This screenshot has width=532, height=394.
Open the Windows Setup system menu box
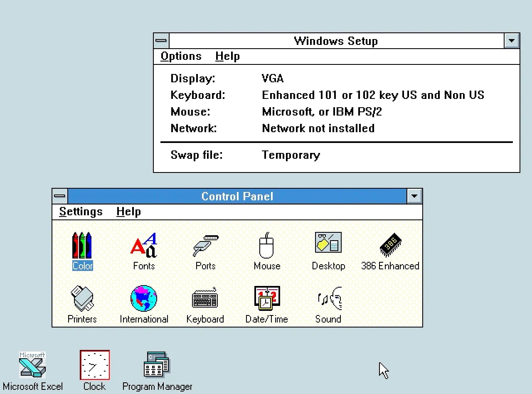pos(161,41)
